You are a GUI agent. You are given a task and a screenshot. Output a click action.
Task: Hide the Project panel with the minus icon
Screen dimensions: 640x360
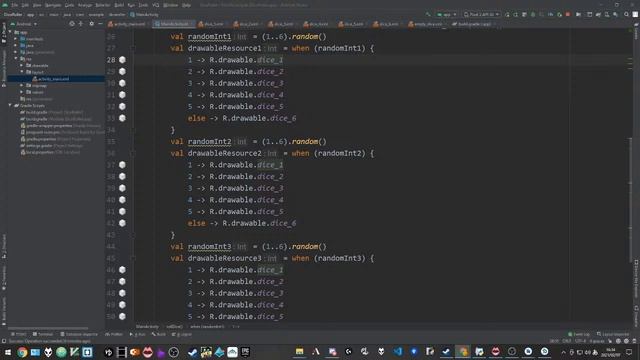coord(100,24)
